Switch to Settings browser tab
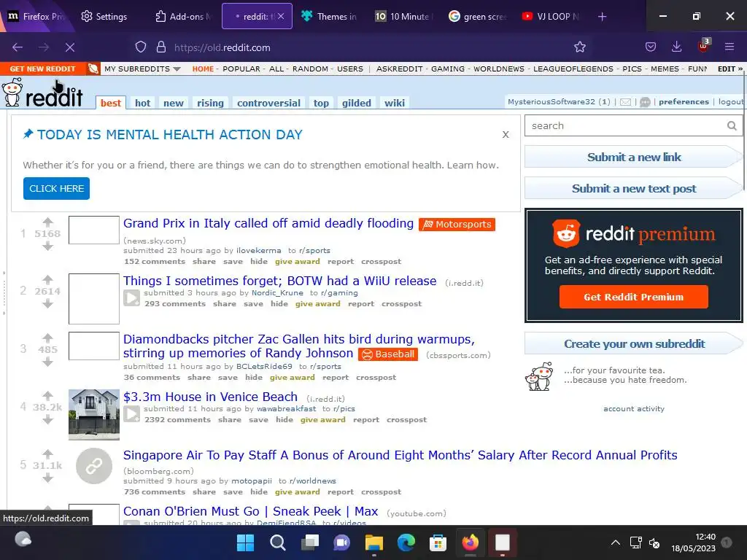The height and width of the screenshot is (560, 747). click(104, 17)
